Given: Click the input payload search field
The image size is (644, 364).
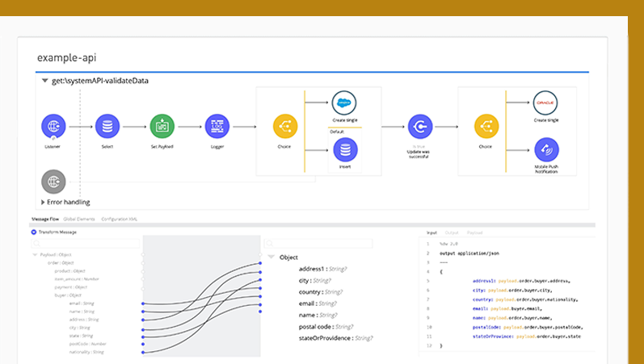Looking at the screenshot, I should 86,244.
